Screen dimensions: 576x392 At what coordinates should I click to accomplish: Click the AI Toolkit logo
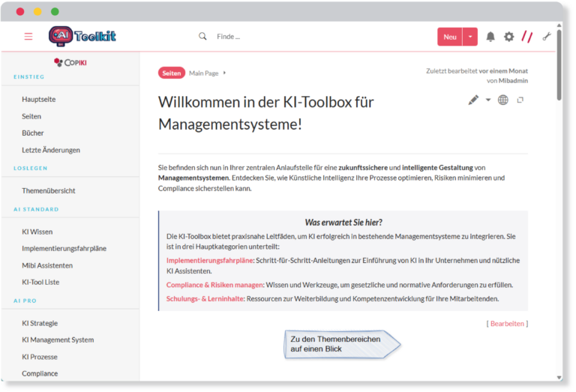(82, 36)
